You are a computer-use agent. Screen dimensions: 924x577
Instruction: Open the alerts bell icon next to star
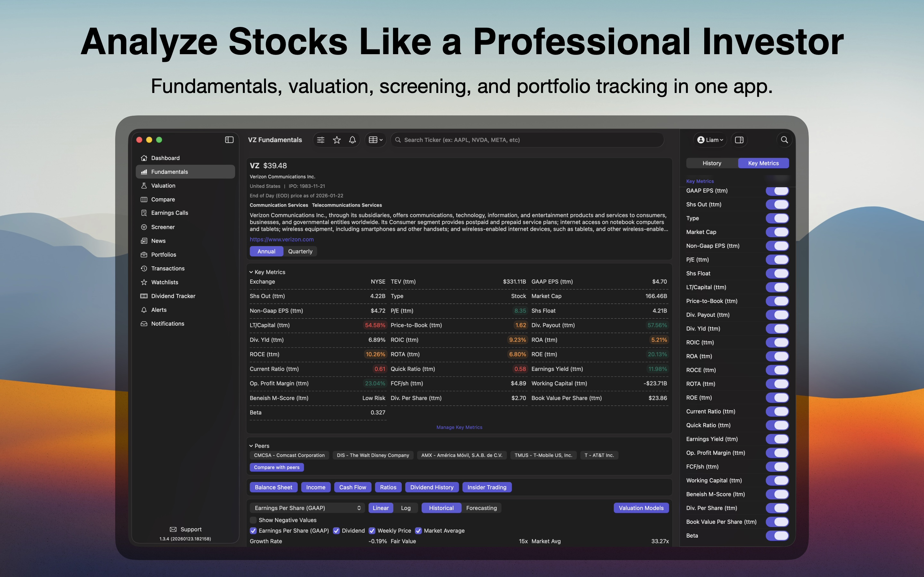[x=352, y=140]
